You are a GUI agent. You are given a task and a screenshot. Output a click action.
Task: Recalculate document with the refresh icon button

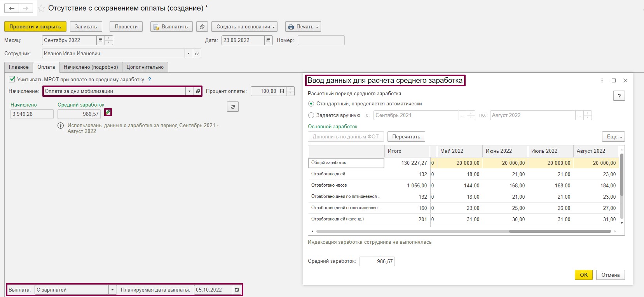[233, 107]
